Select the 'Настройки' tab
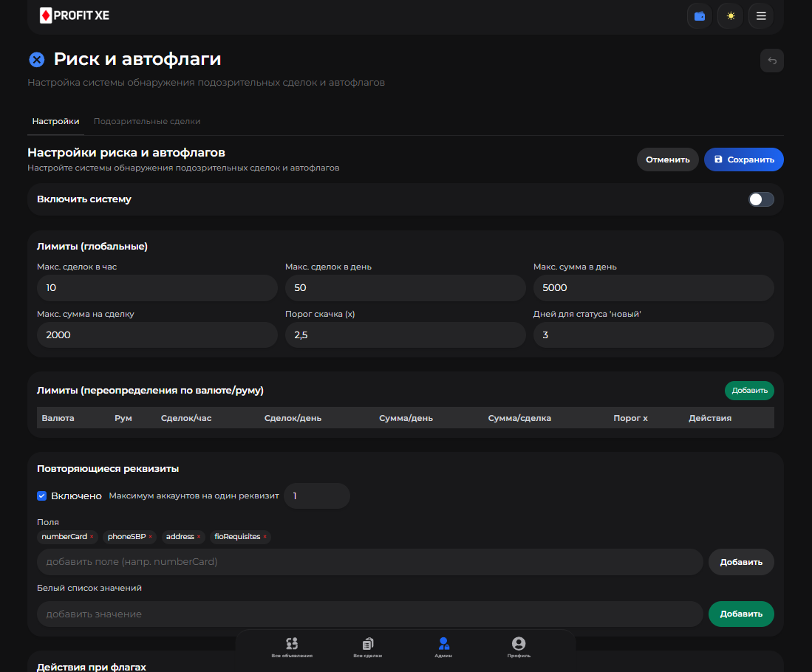The height and width of the screenshot is (672, 812). point(55,121)
